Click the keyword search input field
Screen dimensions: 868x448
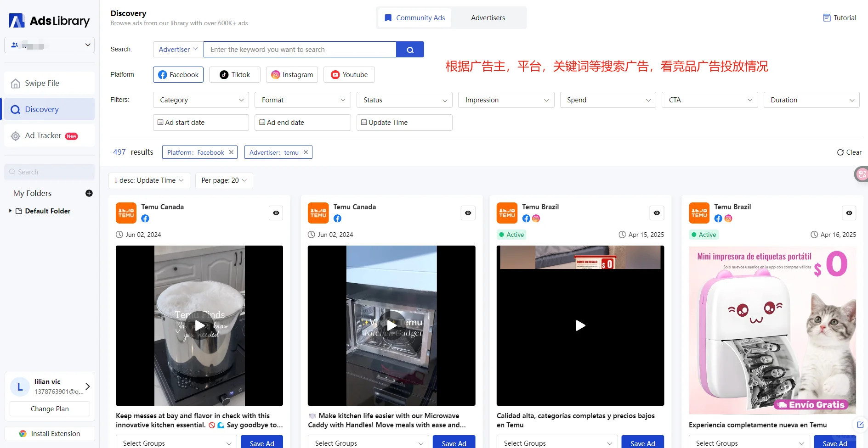pos(300,50)
